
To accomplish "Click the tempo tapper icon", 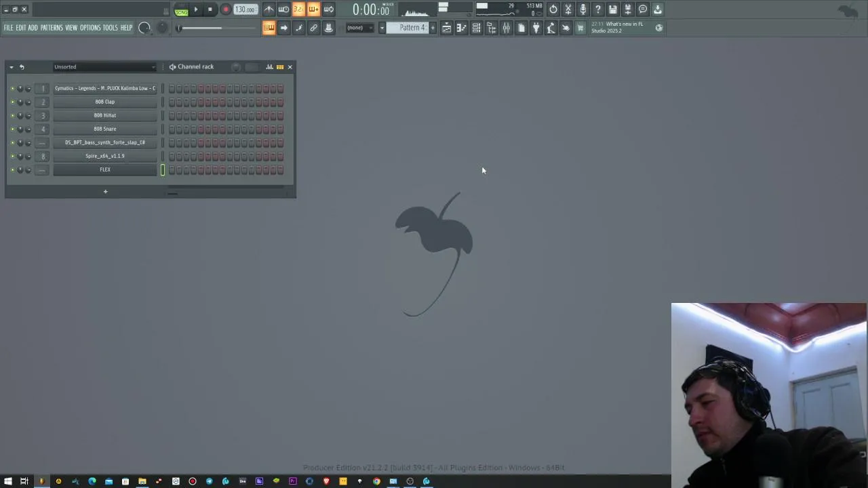I will point(551,28).
